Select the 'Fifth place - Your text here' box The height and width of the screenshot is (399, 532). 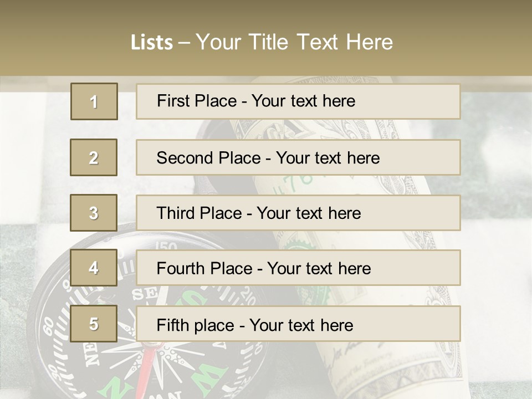pyautogui.click(x=298, y=324)
